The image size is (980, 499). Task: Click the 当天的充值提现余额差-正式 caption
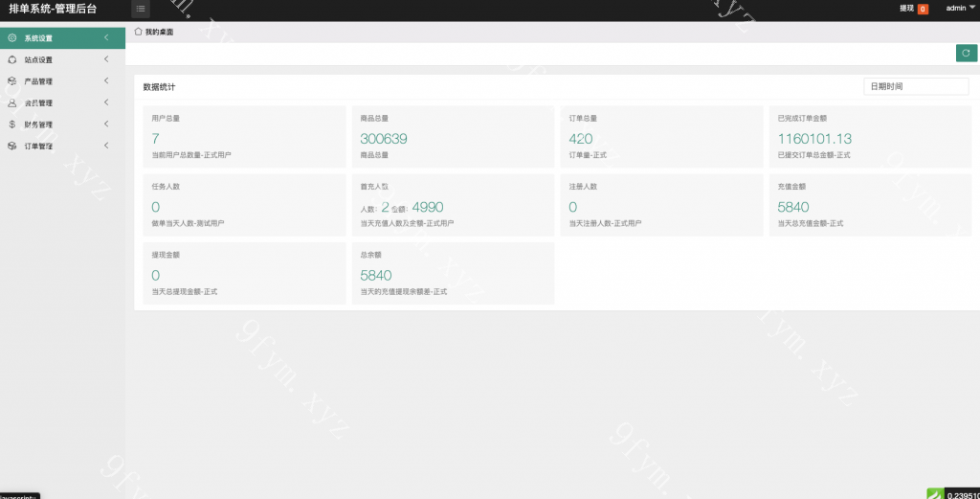404,291
